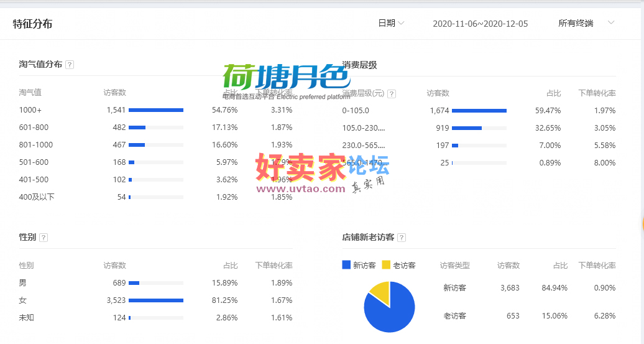Select the 601-800 淘气值 row label
This screenshot has width=644, height=344.
34,128
